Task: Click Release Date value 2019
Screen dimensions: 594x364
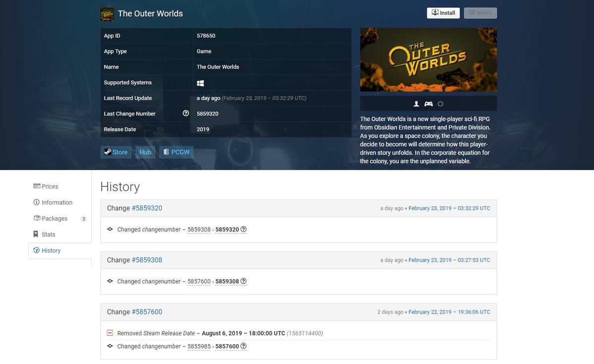Action: coord(203,129)
